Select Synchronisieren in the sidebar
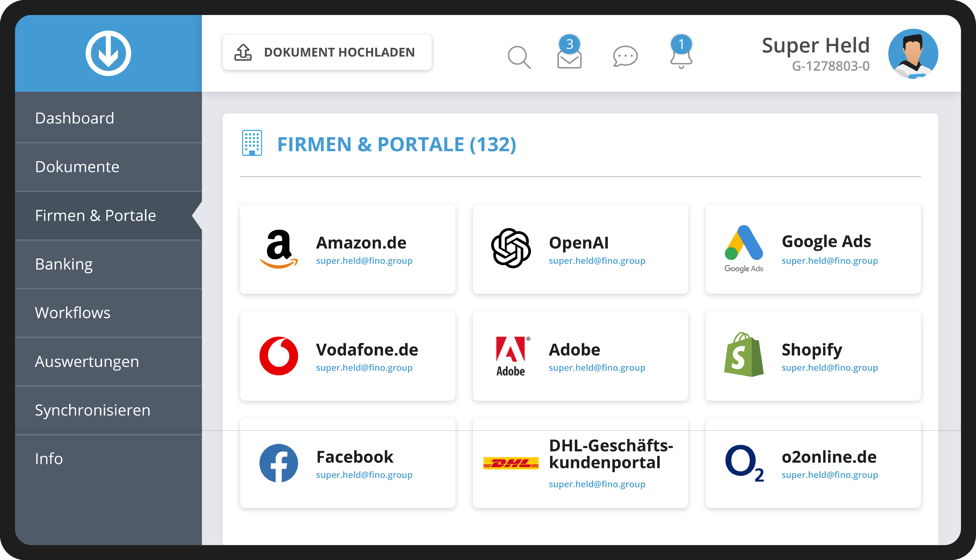 (108, 410)
